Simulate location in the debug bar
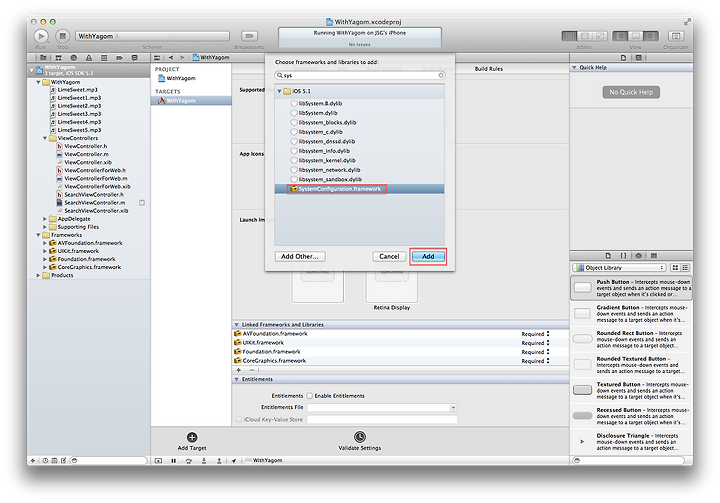Screen dimensions: 720x503 coord(234,460)
